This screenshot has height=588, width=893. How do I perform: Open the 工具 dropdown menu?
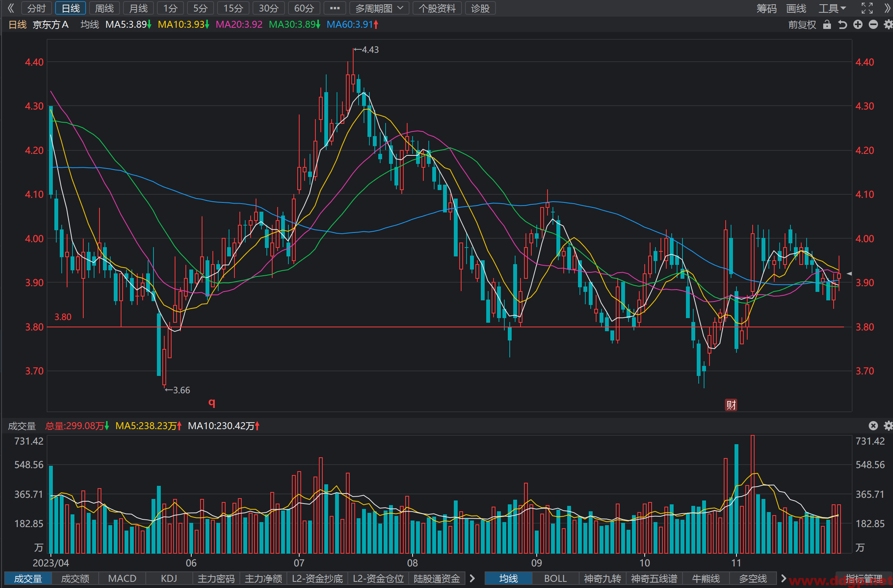[832, 8]
